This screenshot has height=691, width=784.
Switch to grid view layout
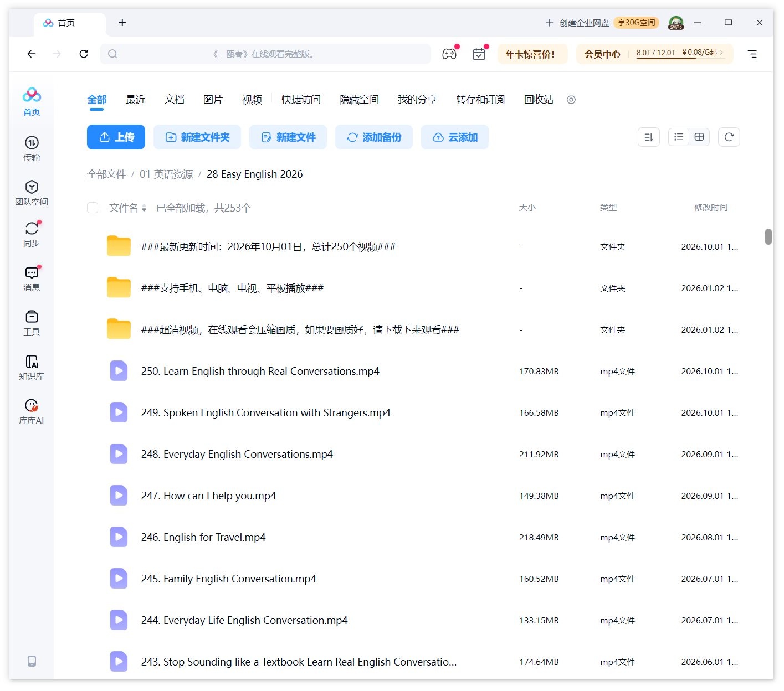699,137
